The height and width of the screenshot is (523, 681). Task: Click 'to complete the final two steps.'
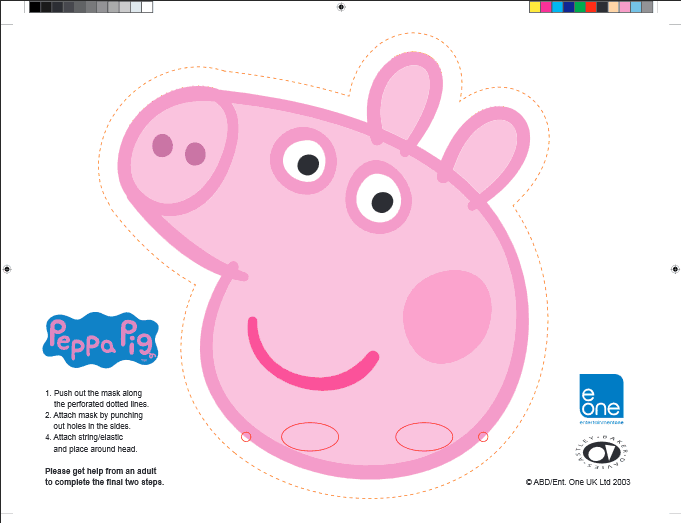point(105,482)
